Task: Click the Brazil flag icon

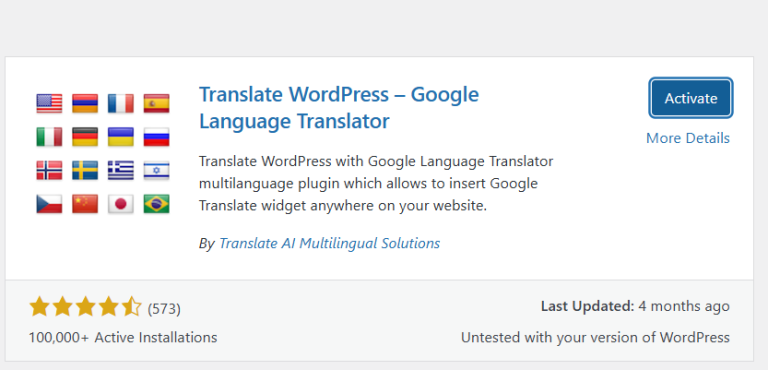Action: coord(156,204)
